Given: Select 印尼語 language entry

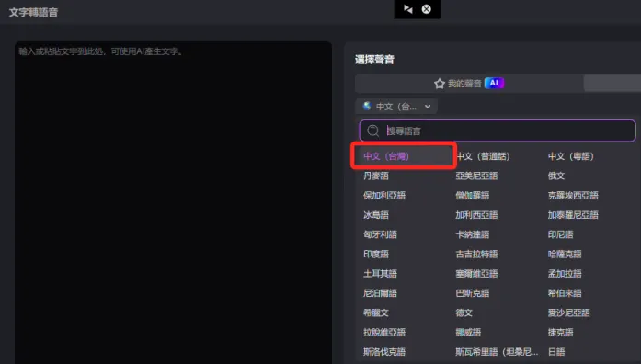Looking at the screenshot, I should [x=560, y=234].
